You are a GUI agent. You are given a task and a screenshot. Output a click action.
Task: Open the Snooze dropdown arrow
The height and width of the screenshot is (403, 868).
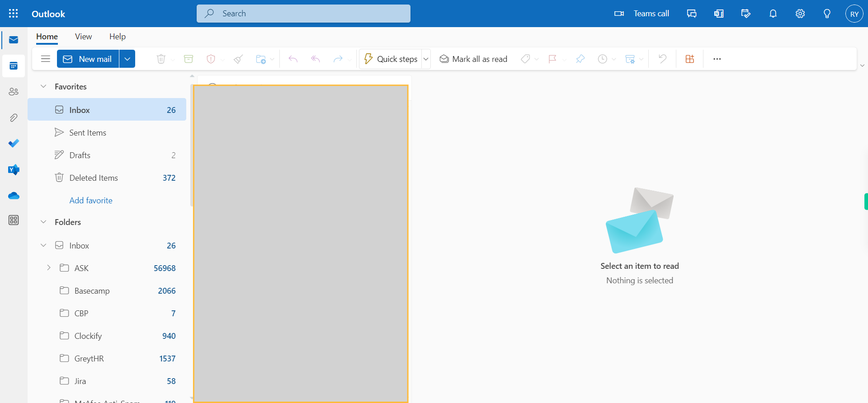[614, 59]
